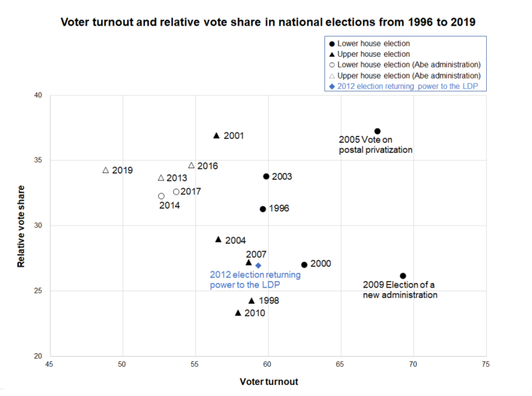The width and height of the screenshot is (532, 396).
Task: Click the 2005 postal privatization data point
Action: tap(377, 131)
